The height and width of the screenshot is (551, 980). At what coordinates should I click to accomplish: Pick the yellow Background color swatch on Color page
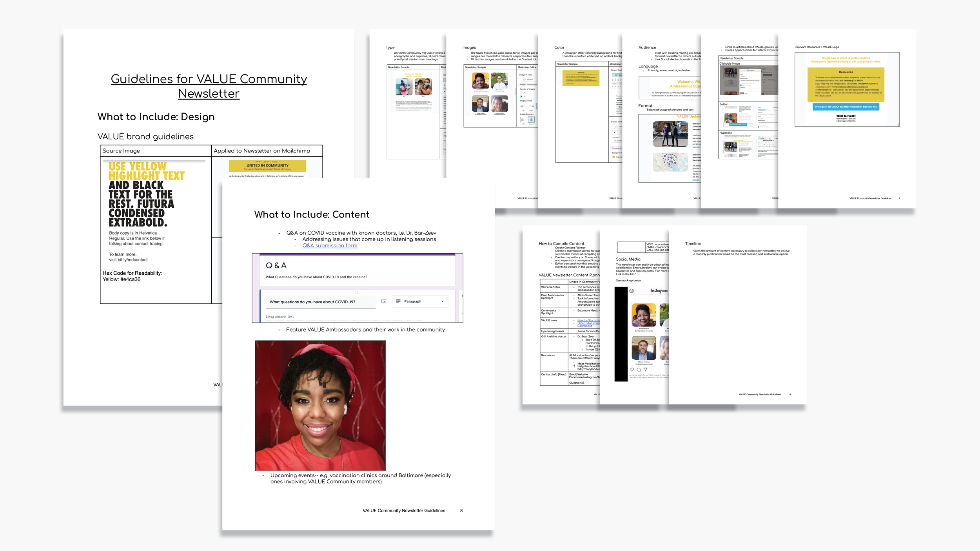tap(613, 157)
